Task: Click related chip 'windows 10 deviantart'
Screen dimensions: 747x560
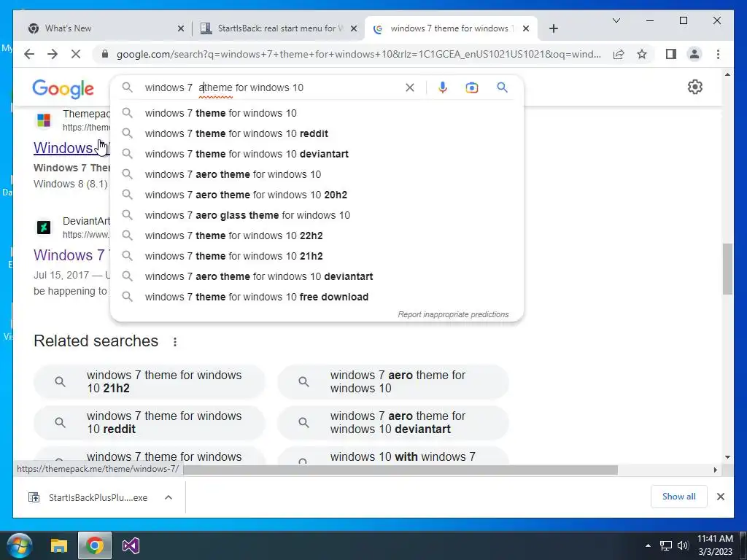Action: click(x=393, y=423)
